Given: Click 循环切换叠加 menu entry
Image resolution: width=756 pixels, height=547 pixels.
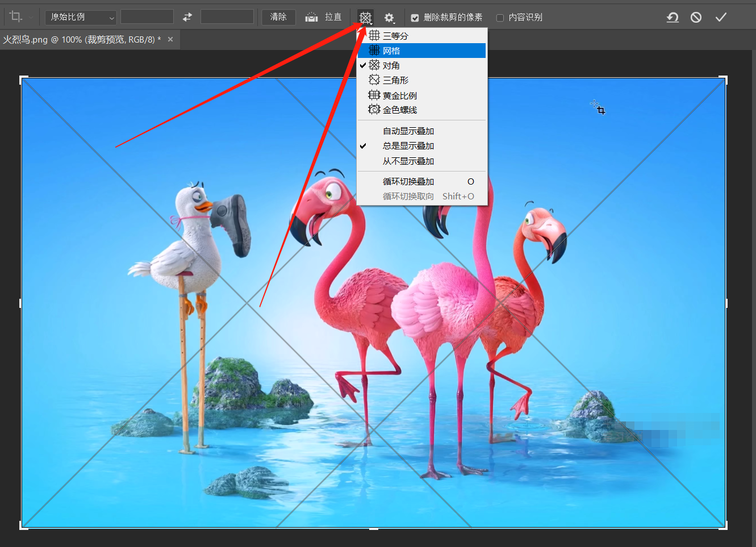Looking at the screenshot, I should (422, 182).
